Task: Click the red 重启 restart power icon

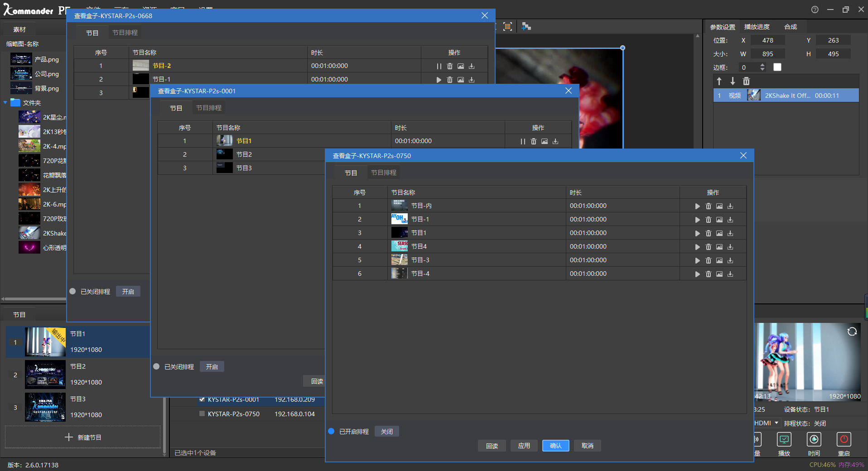Action: point(844,439)
